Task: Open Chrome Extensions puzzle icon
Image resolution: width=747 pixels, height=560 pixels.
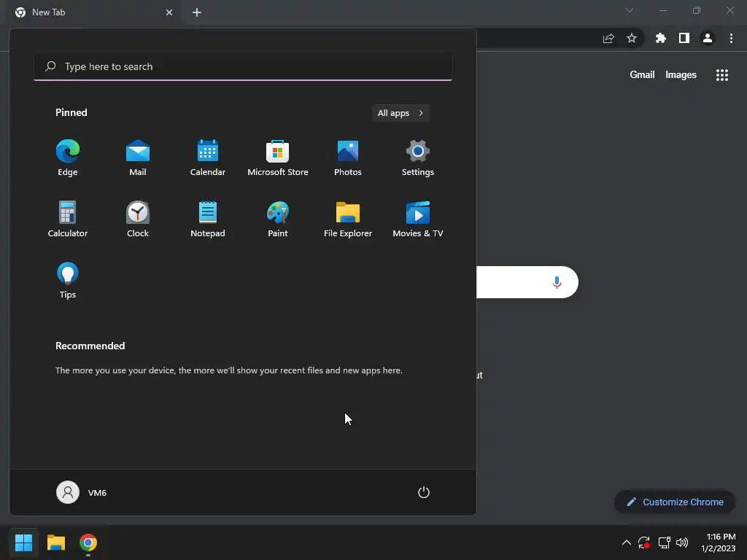Action: (x=661, y=38)
